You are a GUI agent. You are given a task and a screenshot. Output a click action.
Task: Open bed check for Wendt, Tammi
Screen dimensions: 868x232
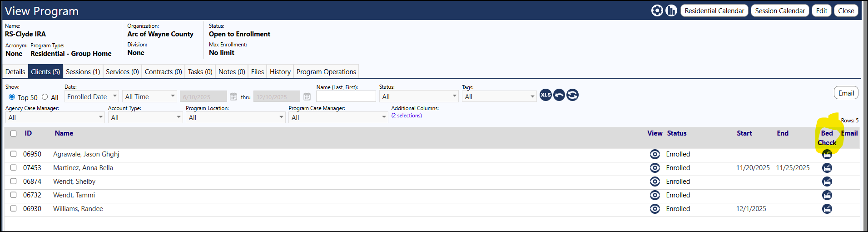pyautogui.click(x=827, y=195)
